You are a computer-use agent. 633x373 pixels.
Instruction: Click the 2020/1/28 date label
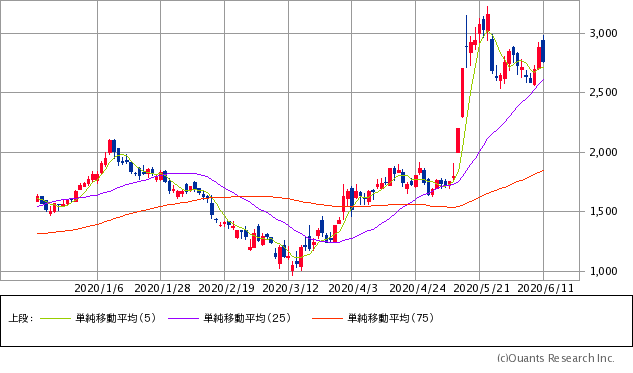point(162,288)
